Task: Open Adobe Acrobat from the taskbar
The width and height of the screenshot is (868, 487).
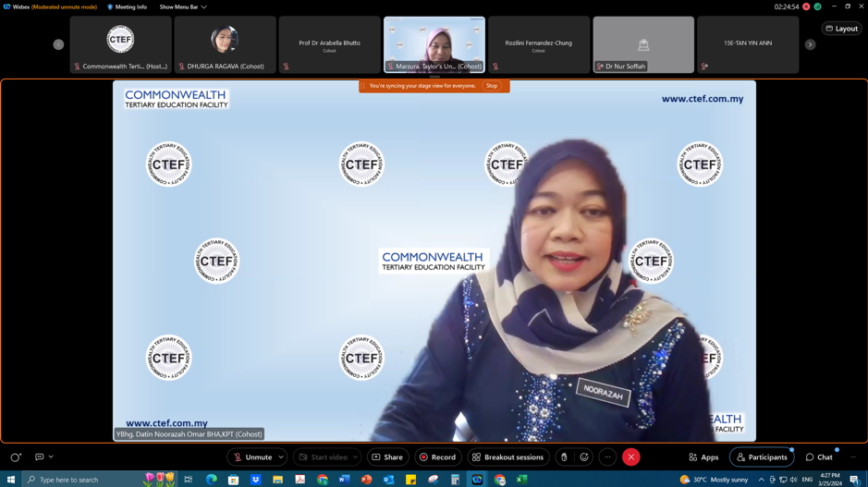Action: click(x=300, y=480)
